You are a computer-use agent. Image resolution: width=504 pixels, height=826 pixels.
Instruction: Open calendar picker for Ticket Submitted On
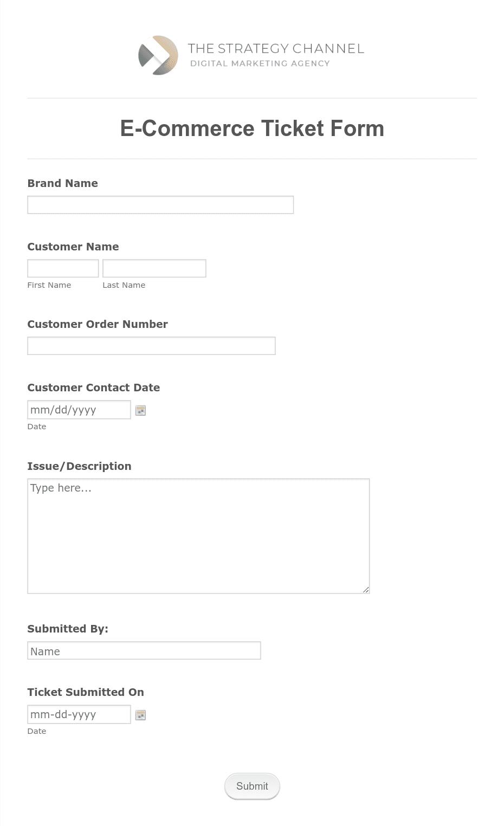point(140,715)
